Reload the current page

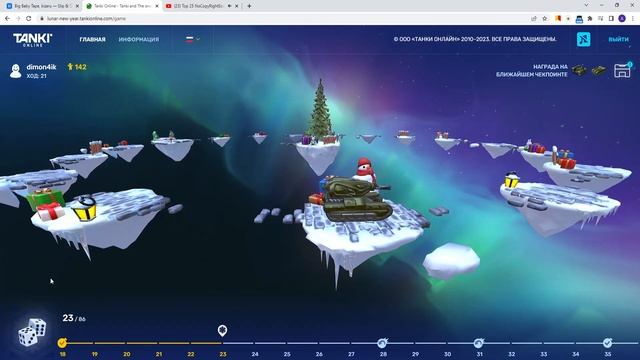pyautogui.click(x=28, y=19)
